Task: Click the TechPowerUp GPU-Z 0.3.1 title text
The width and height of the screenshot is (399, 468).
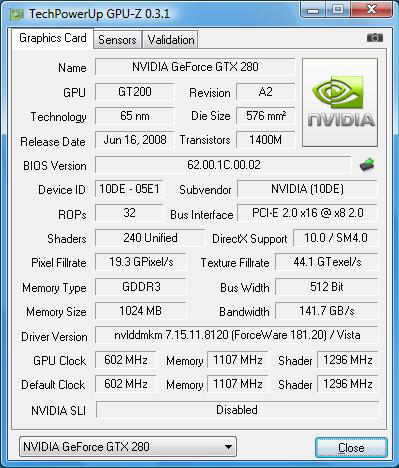Action: point(99,14)
